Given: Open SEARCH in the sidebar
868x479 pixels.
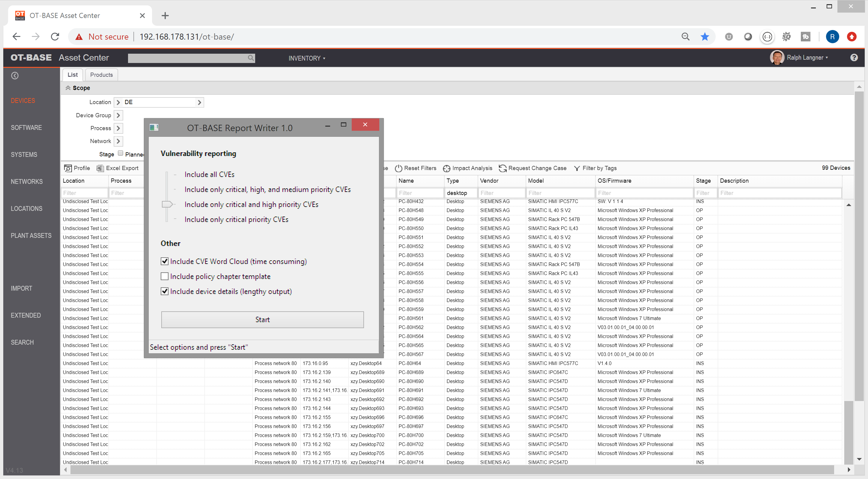Looking at the screenshot, I should [22, 342].
